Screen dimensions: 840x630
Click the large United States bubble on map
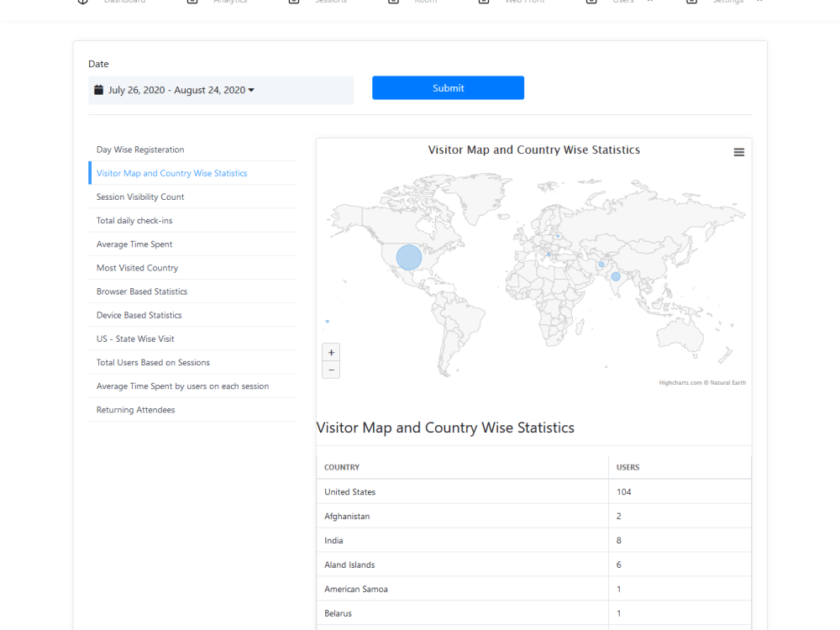pos(409,257)
